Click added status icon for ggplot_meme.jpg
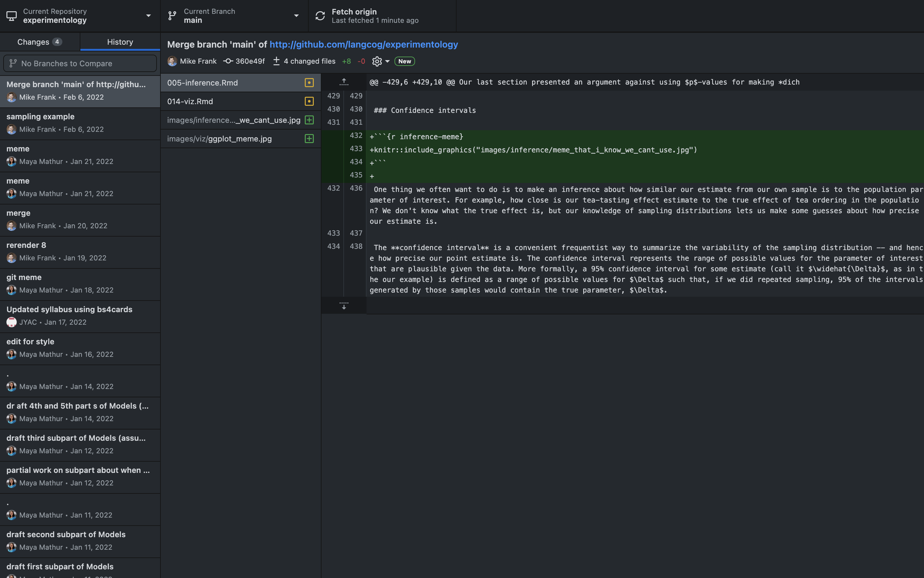This screenshot has height=578, width=924. (x=309, y=139)
